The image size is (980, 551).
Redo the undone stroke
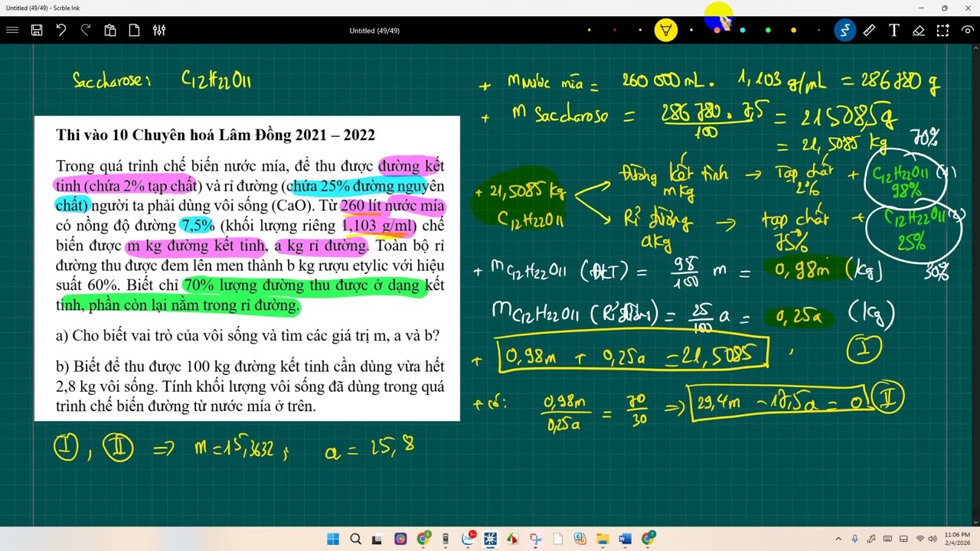tap(85, 31)
